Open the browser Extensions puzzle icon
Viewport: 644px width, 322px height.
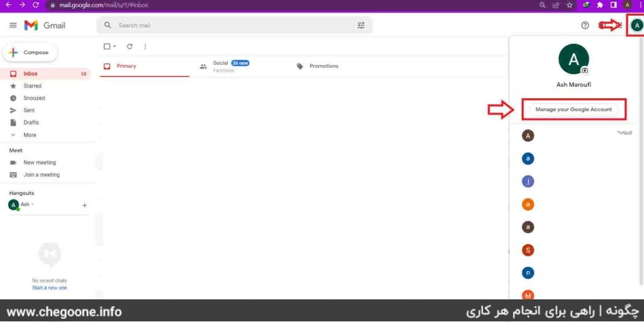pyautogui.click(x=600, y=5)
